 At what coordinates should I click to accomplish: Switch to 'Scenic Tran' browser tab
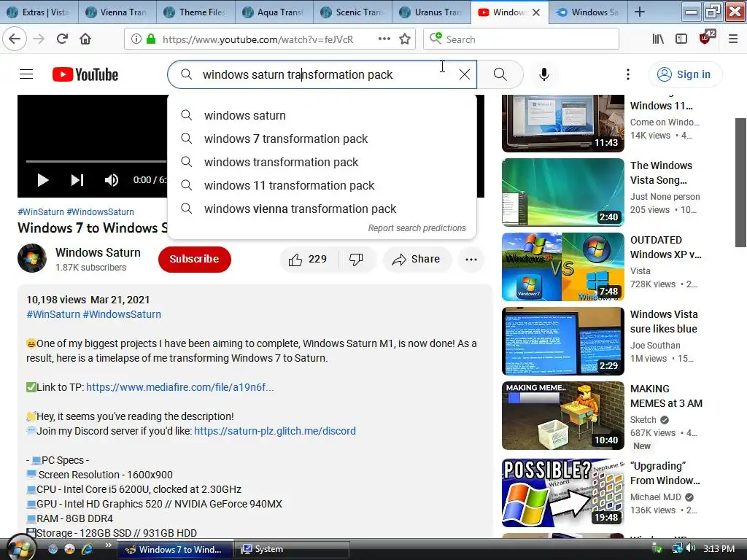click(353, 12)
